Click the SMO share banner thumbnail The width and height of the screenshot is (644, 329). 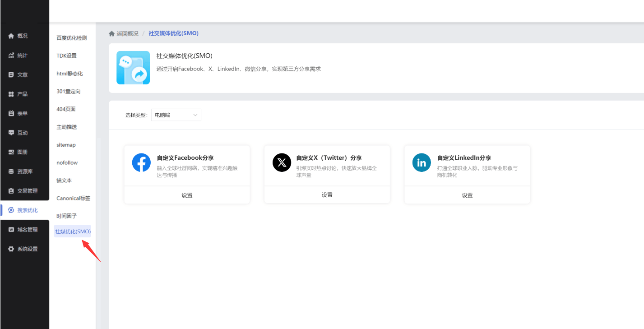(x=133, y=68)
